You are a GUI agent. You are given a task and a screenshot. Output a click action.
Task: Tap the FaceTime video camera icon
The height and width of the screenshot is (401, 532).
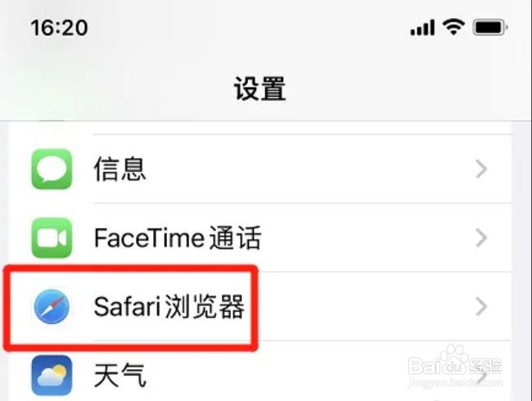52,238
